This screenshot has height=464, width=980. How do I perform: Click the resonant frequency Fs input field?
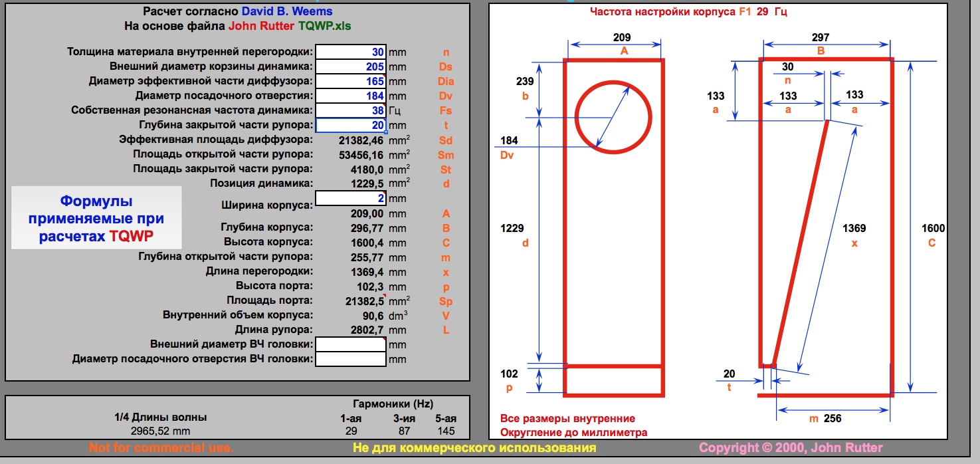[350, 111]
